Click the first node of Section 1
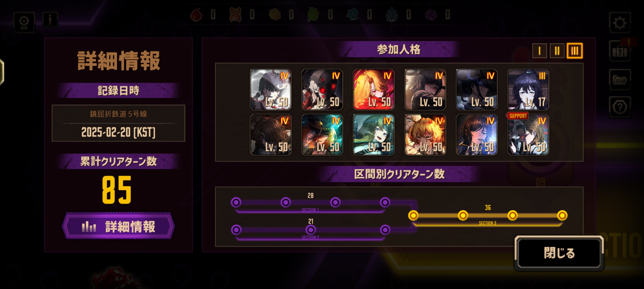 click(x=236, y=203)
